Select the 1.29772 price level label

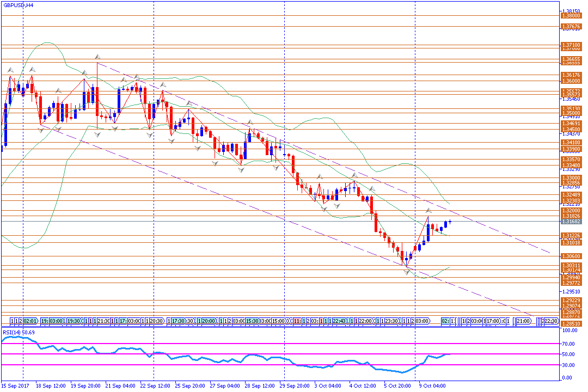[x=571, y=283]
